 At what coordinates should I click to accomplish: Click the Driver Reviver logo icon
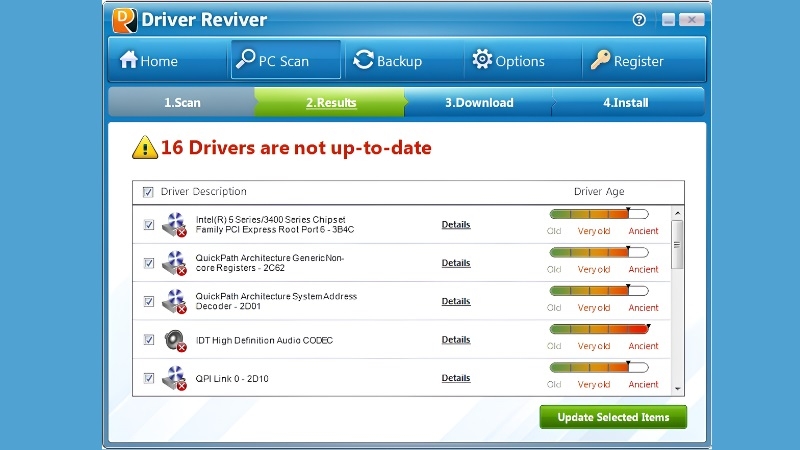[124, 20]
